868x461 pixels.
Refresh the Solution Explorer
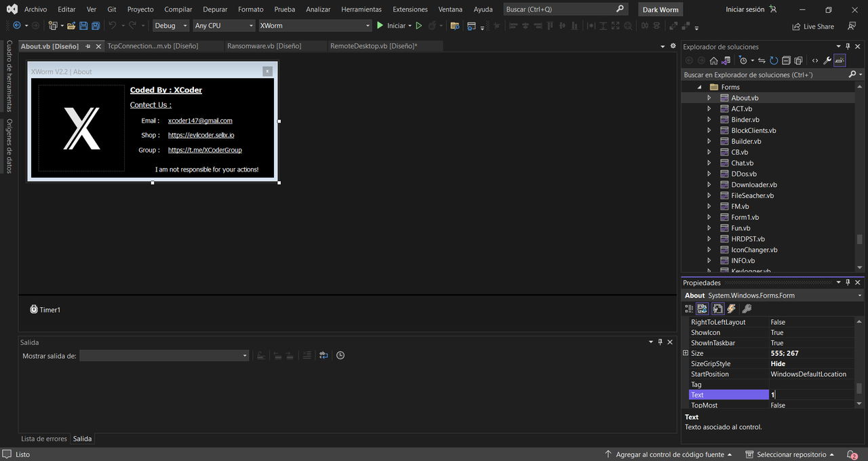[773, 60]
